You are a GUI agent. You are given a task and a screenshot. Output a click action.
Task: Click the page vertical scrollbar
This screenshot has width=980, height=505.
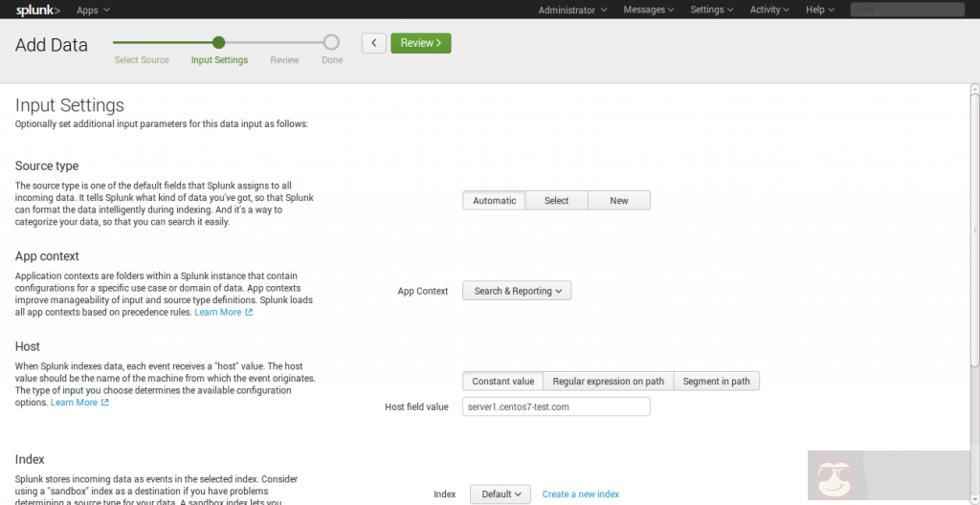974,229
